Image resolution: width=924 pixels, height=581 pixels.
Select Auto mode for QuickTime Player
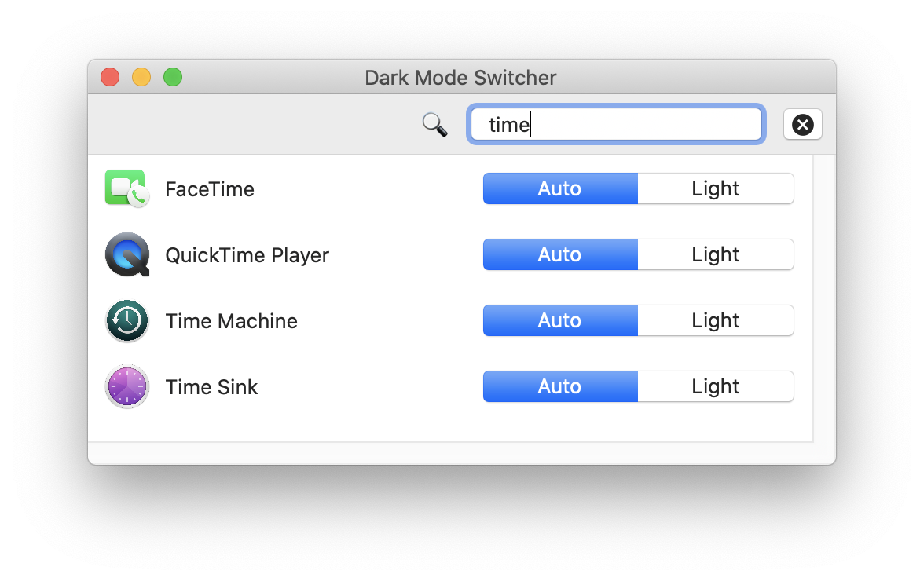point(559,254)
